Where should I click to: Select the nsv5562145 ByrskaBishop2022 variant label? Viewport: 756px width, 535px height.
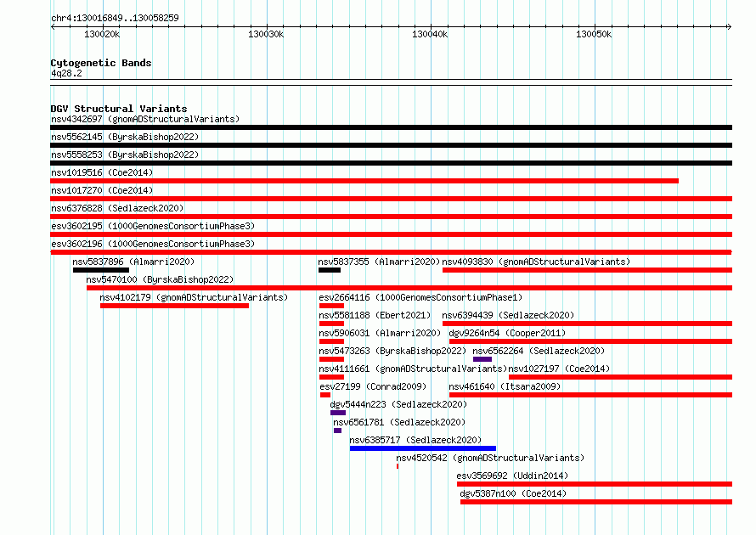(x=125, y=137)
